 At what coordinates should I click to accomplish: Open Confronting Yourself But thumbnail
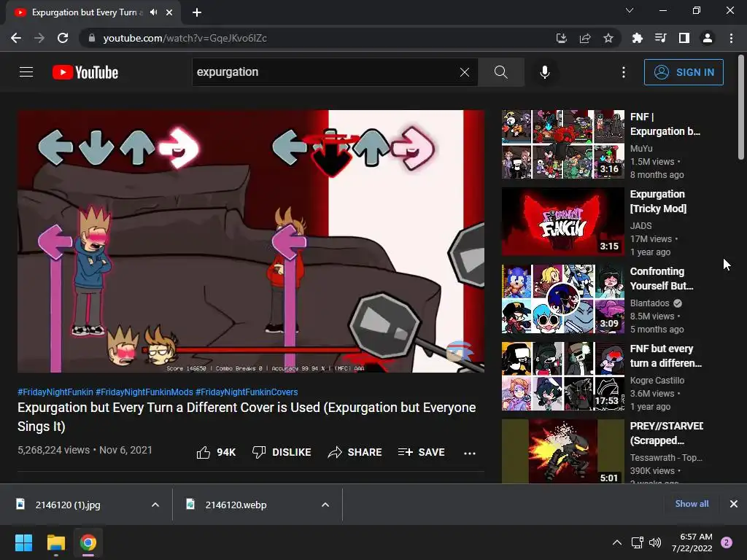(563, 299)
